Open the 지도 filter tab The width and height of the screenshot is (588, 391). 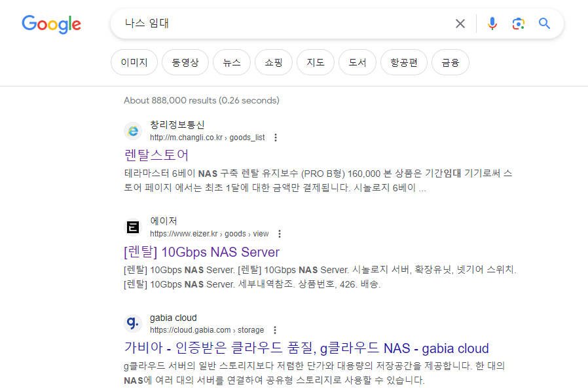coord(316,63)
